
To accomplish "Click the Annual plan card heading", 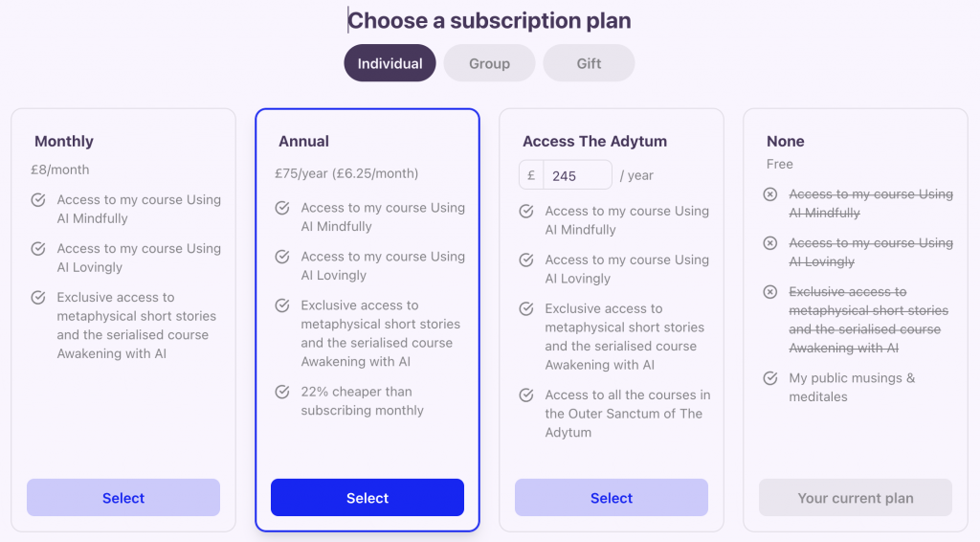I will point(303,141).
